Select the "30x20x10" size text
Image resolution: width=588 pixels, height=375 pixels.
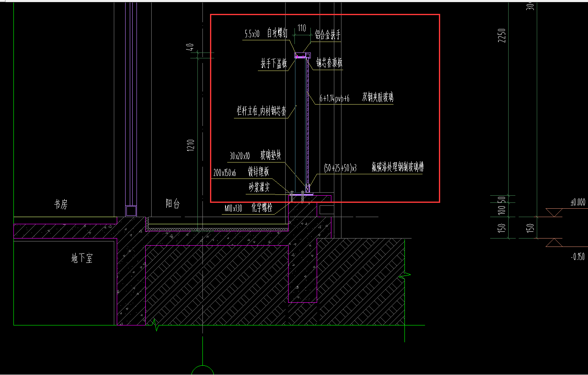[x=240, y=156]
